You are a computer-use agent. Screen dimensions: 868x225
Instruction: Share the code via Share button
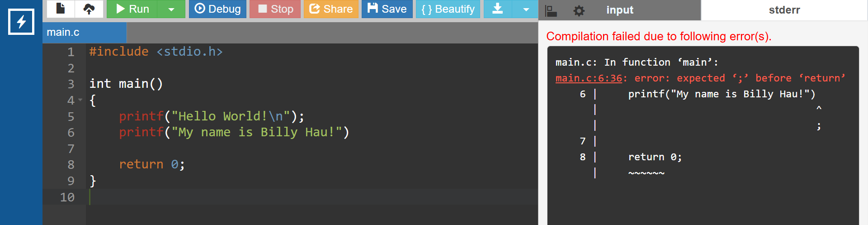(x=331, y=9)
